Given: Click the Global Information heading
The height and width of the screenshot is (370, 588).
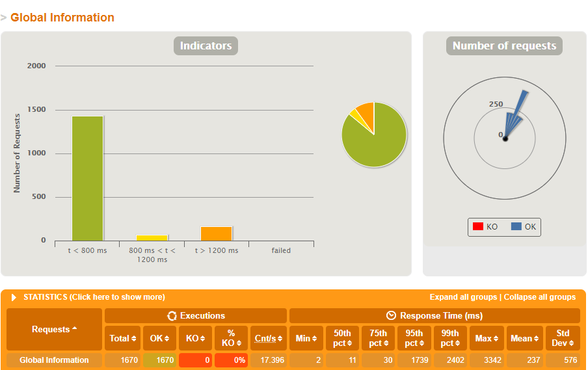Looking at the screenshot, I should pyautogui.click(x=62, y=18).
